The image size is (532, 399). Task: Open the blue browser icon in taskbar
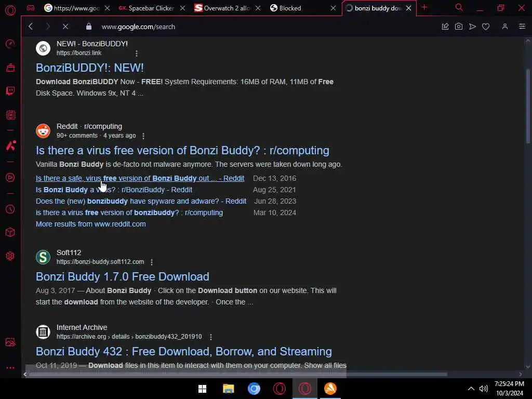[254, 389]
